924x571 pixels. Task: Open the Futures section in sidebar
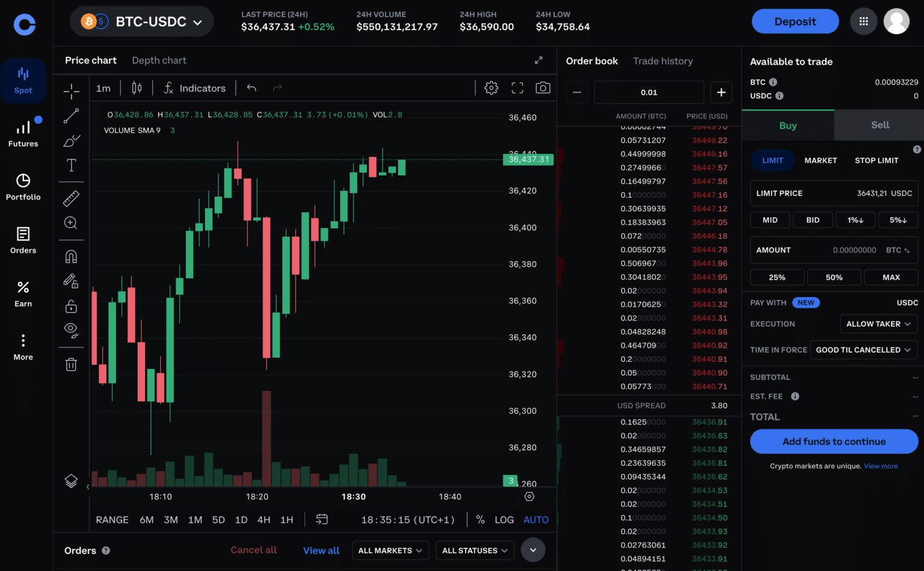coord(23,134)
